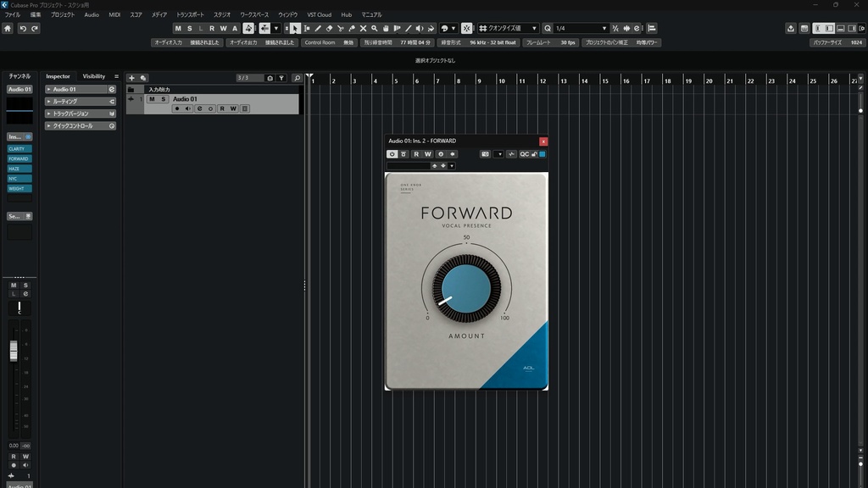Click the channel volume fader handle
This screenshot has height=488, width=868.
click(x=14, y=351)
